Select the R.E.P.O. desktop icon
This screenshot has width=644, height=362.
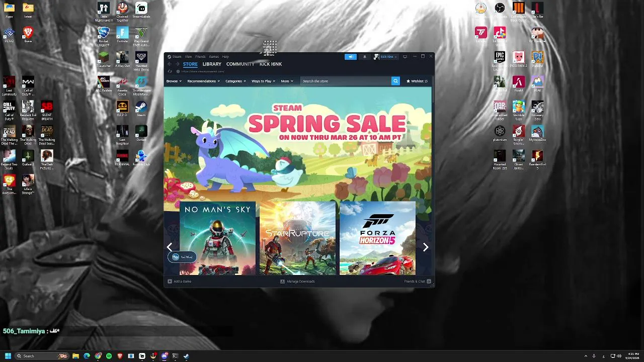click(122, 109)
